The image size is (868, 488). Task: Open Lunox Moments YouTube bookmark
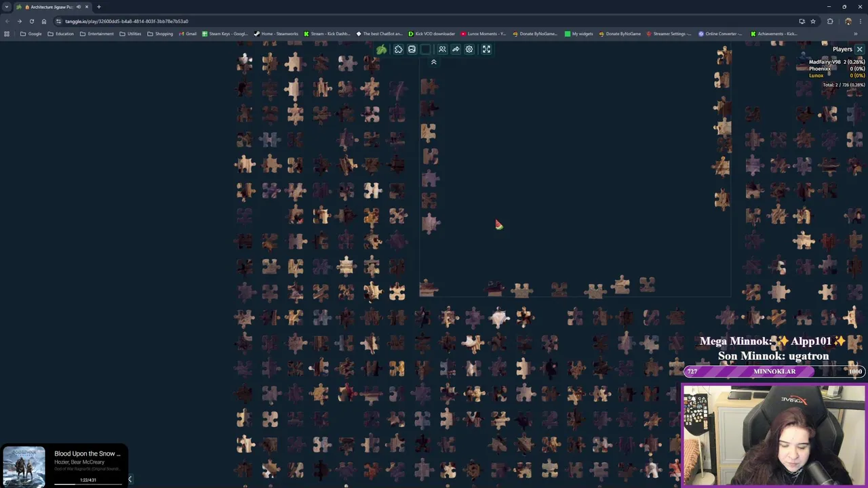click(x=484, y=34)
